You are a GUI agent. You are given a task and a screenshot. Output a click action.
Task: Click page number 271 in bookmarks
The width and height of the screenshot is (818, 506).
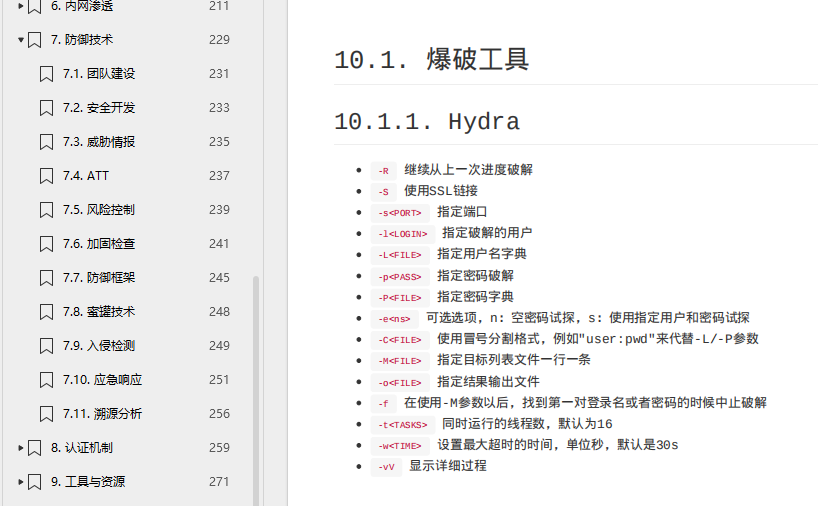219,481
